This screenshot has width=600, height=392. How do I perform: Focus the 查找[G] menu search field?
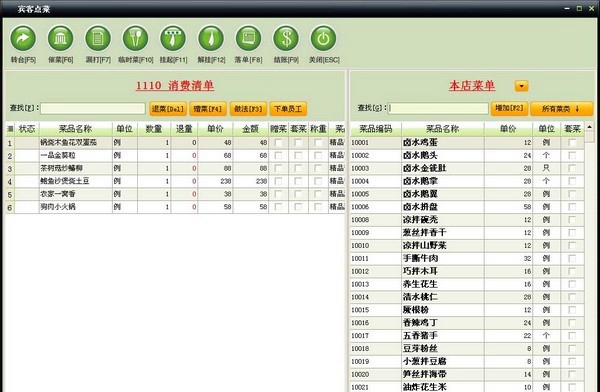click(x=439, y=108)
